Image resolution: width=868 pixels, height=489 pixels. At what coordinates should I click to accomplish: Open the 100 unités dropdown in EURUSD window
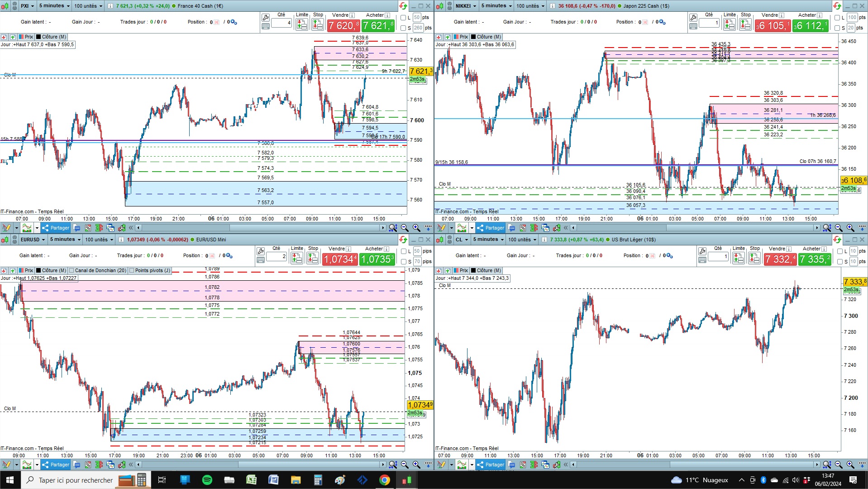coord(99,240)
